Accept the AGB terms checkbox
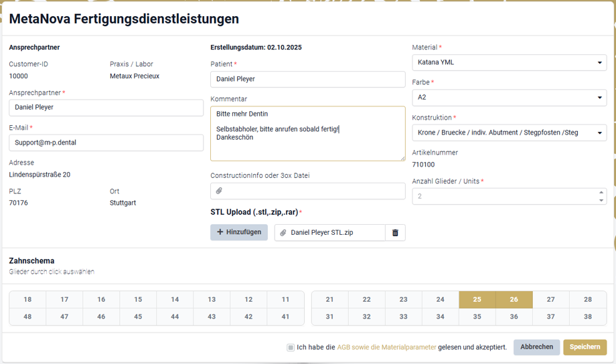Screen dimensions: 616x364 point(291,347)
